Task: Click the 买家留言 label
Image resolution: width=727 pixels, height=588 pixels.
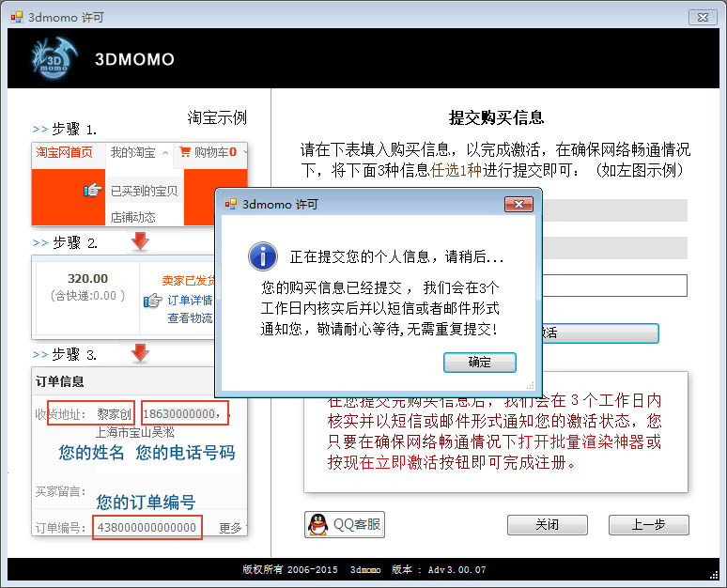Action: (61, 491)
